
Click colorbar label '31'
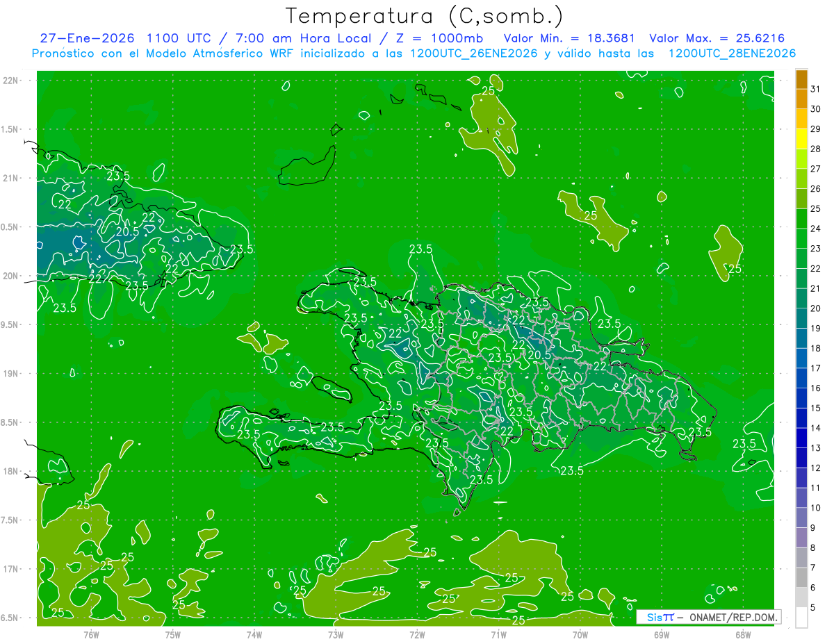coord(815,89)
